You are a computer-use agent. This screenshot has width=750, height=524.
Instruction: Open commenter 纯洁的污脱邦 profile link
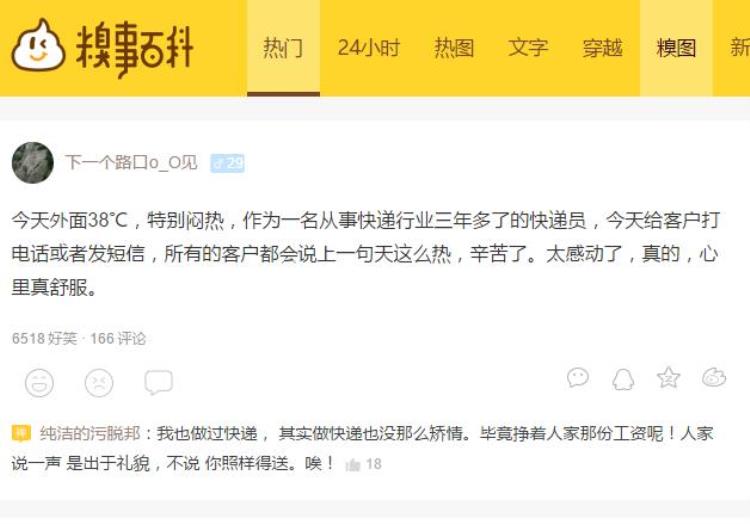coord(90,433)
